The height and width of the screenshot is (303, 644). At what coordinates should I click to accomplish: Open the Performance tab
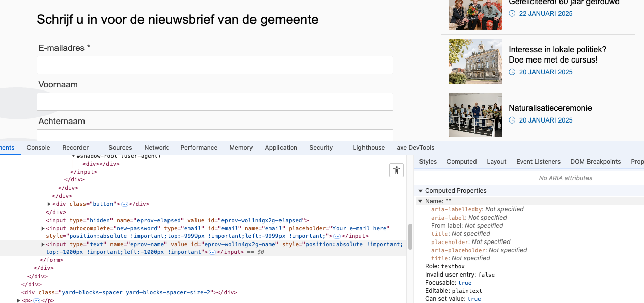click(x=199, y=148)
